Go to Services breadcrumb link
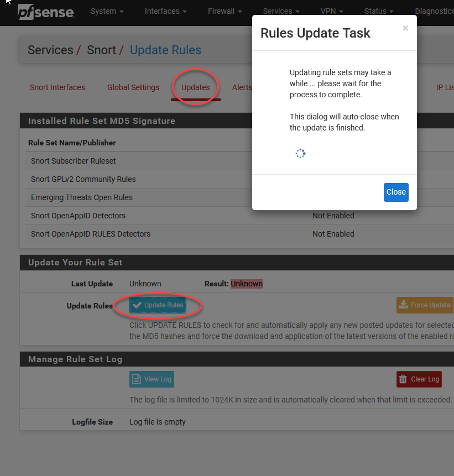Viewport: 454px width, 476px height. [x=50, y=50]
